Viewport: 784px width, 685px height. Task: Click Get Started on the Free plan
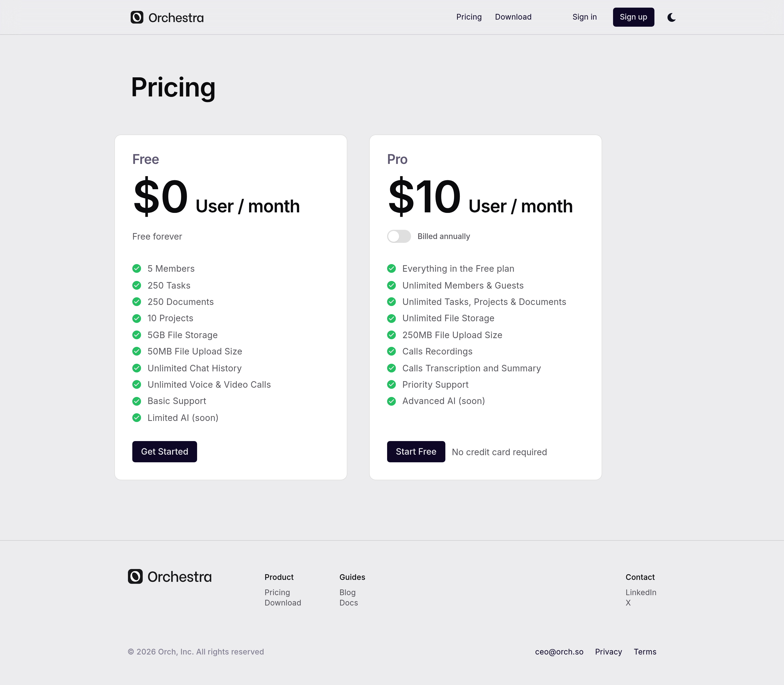click(x=164, y=451)
